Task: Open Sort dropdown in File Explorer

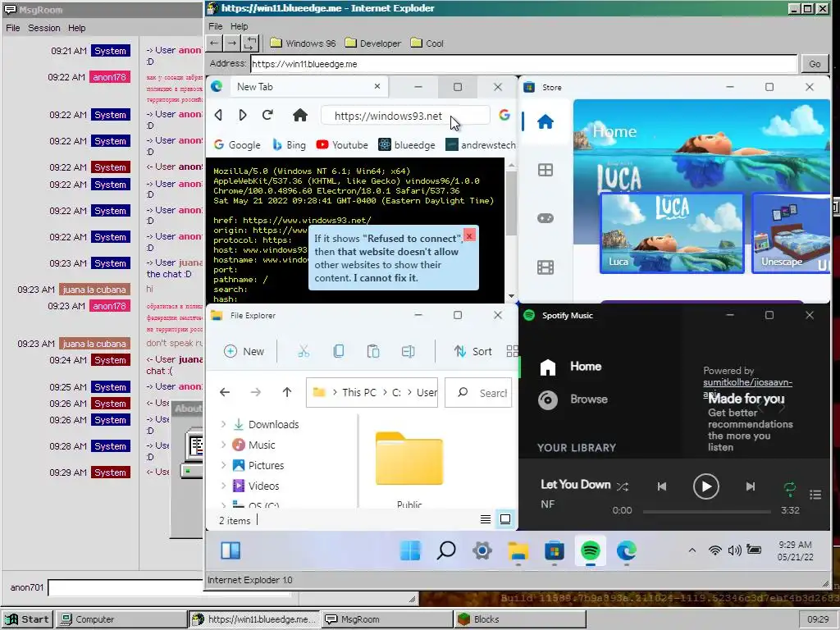Action: pyautogui.click(x=472, y=351)
